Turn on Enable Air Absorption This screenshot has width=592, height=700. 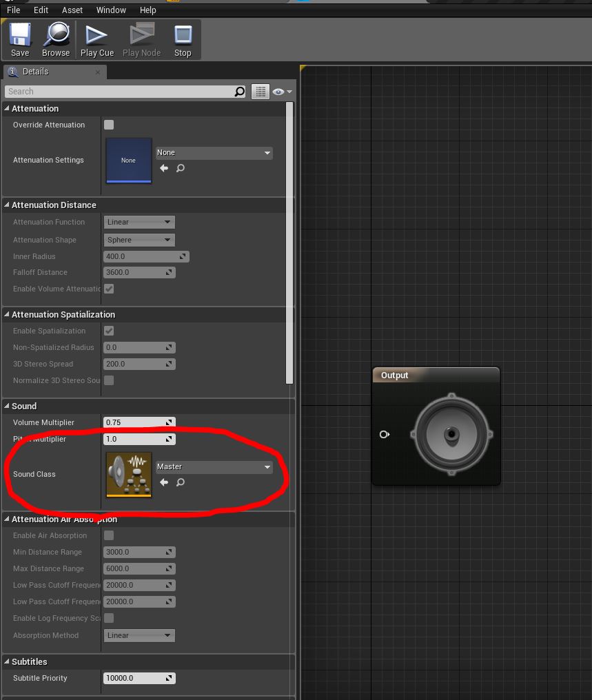[108, 535]
